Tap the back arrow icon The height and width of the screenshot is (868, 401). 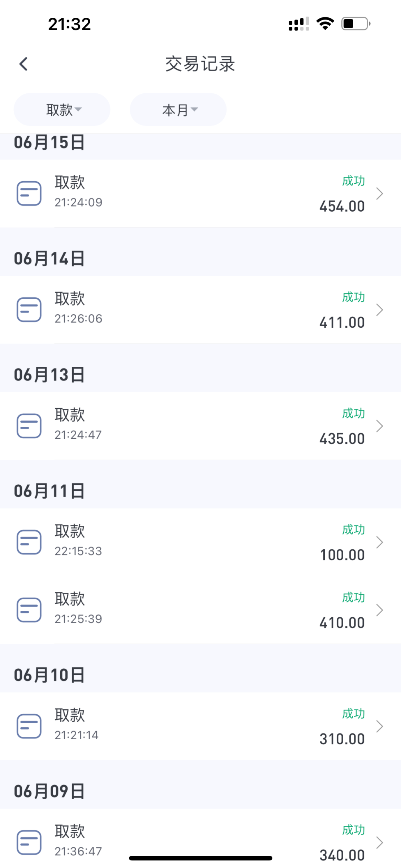pos(23,64)
